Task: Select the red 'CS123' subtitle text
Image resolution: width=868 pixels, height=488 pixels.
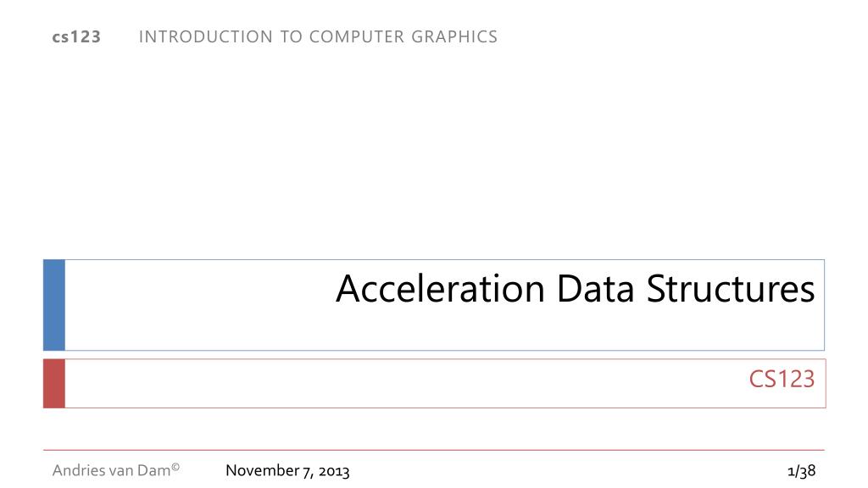Action: pos(782,380)
